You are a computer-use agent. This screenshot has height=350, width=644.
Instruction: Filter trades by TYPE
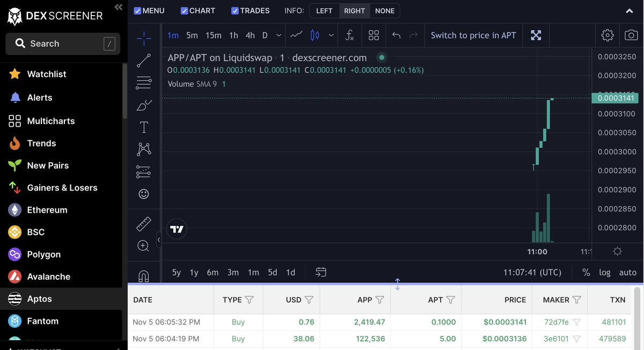249,300
